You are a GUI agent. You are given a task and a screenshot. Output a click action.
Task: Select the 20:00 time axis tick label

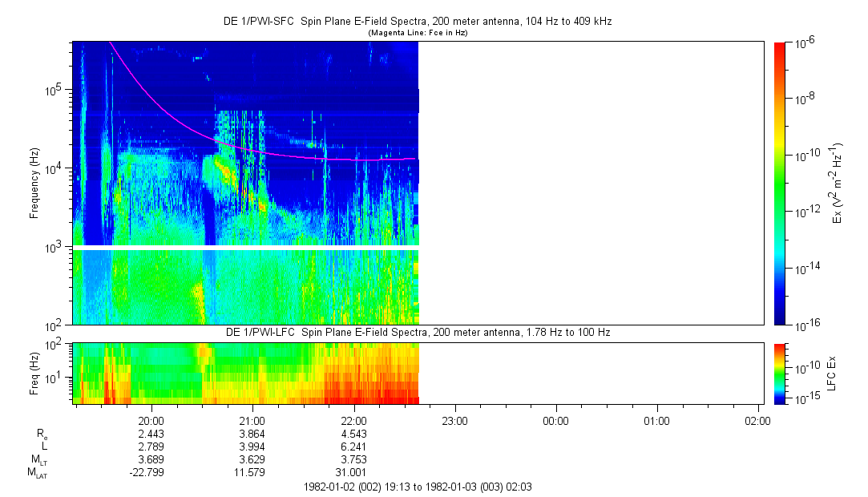click(151, 420)
